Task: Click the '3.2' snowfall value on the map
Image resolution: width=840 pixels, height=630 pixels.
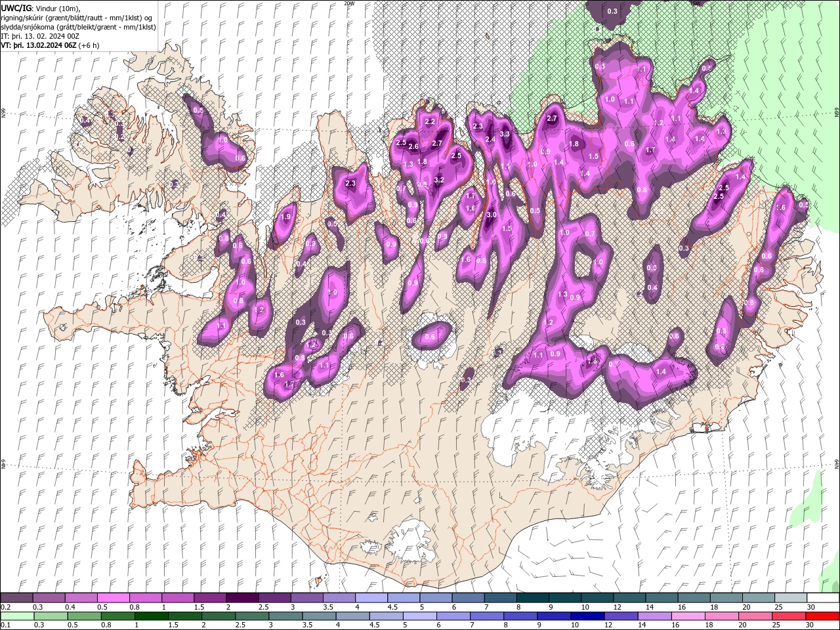Action: pyautogui.click(x=440, y=180)
